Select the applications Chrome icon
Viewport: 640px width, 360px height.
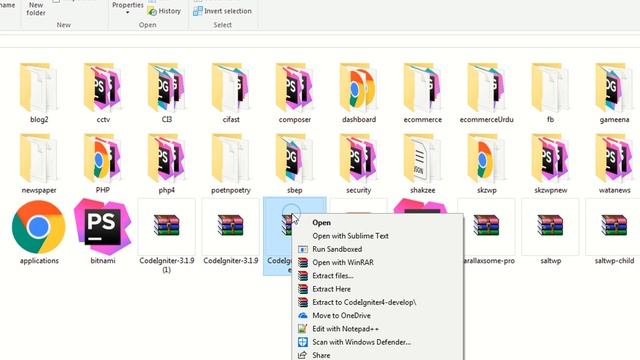tap(39, 227)
